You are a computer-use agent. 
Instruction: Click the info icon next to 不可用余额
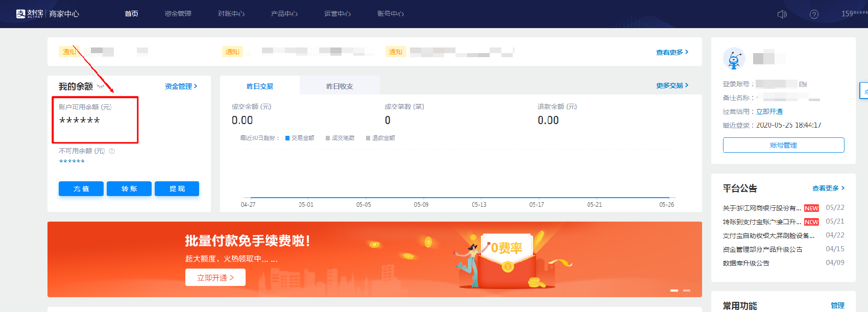pos(112,151)
